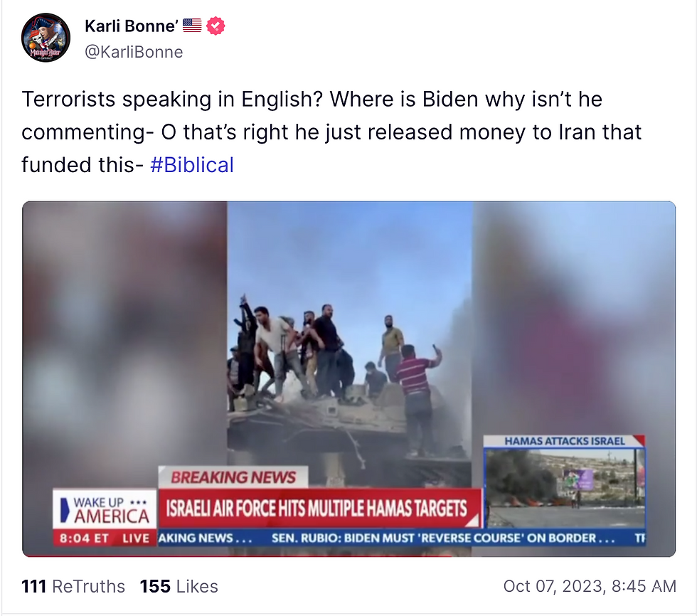Click the Wake Up America logo

tap(105, 510)
